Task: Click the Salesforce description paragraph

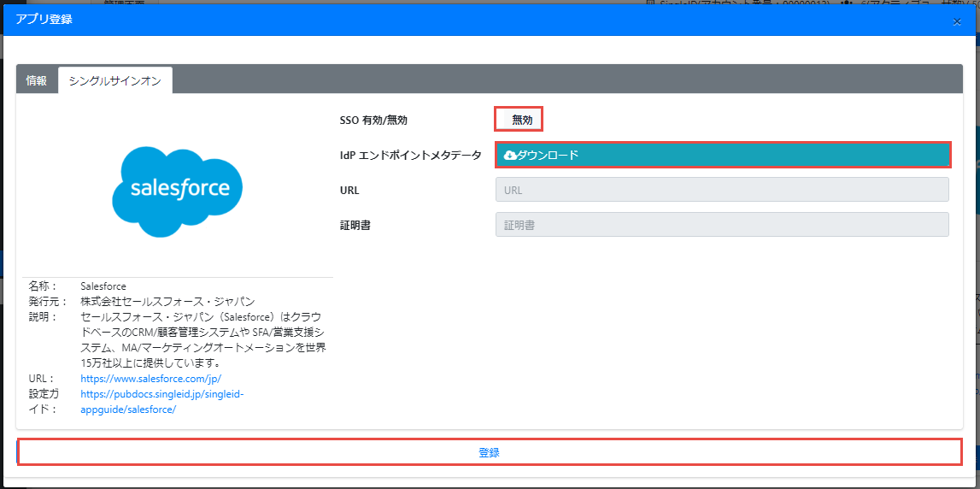Action: [x=202, y=339]
